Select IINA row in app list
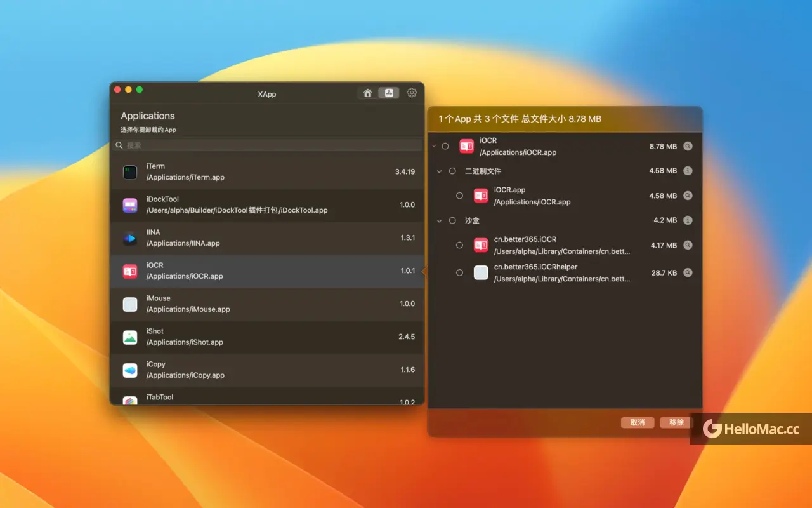This screenshot has height=508, width=812. [x=267, y=238]
